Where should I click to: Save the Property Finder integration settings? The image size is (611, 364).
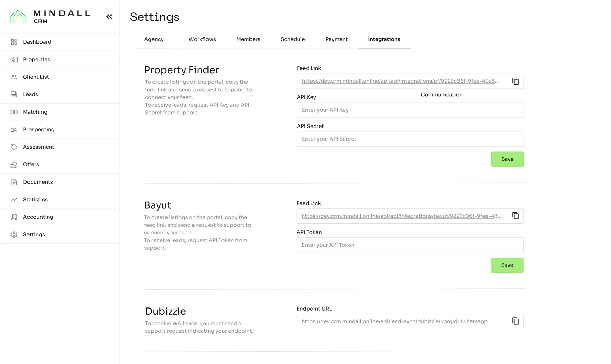pyautogui.click(x=507, y=159)
